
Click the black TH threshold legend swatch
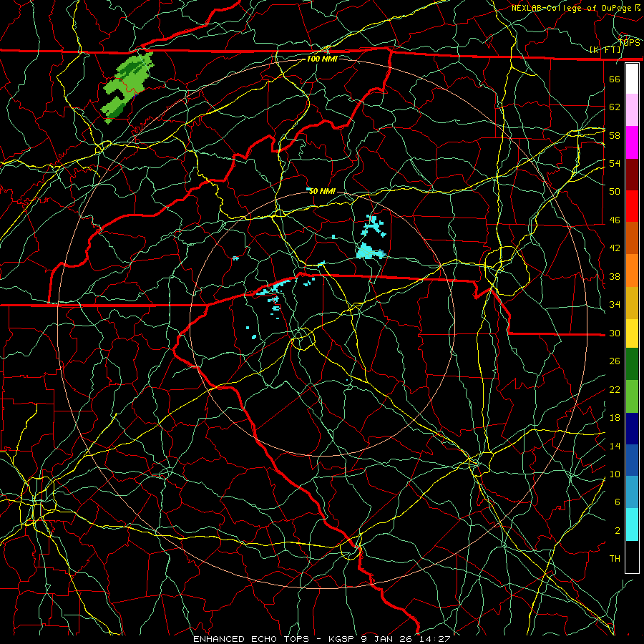tap(632, 557)
